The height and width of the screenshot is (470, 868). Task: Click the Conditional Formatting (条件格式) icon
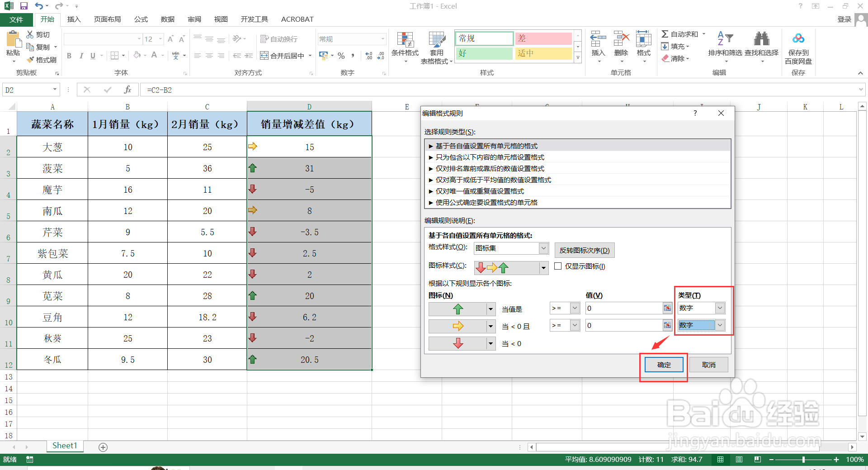point(405,40)
